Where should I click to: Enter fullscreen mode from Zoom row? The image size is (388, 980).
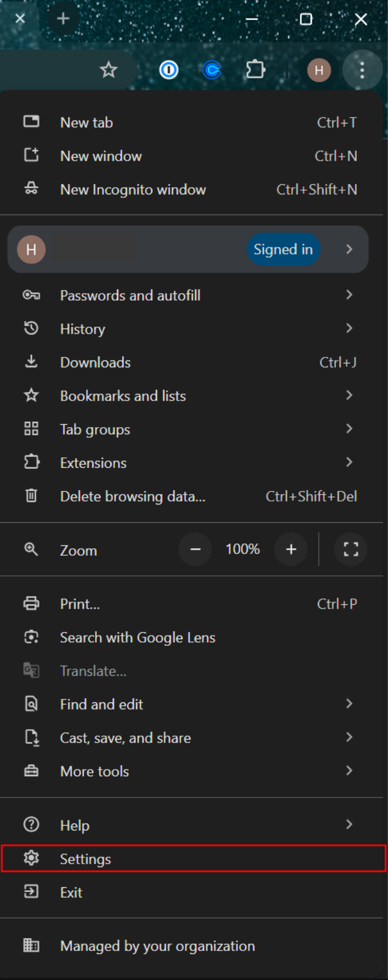(351, 549)
